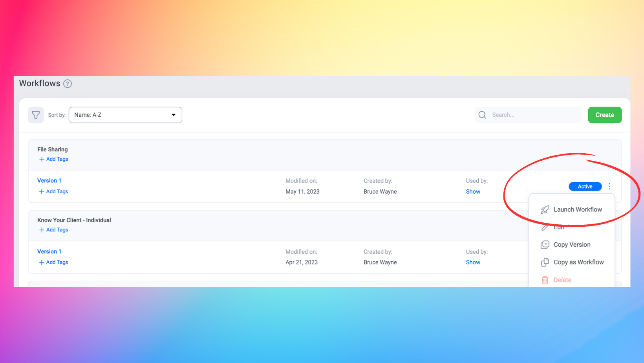Expand the sort dropdown arrow
Image resolution: width=644 pixels, height=363 pixels.
(x=173, y=115)
